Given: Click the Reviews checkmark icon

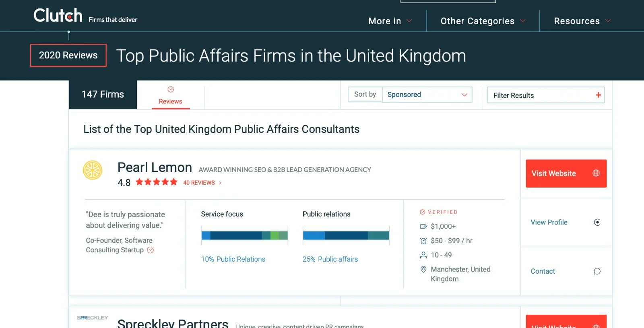Looking at the screenshot, I should pyautogui.click(x=171, y=89).
